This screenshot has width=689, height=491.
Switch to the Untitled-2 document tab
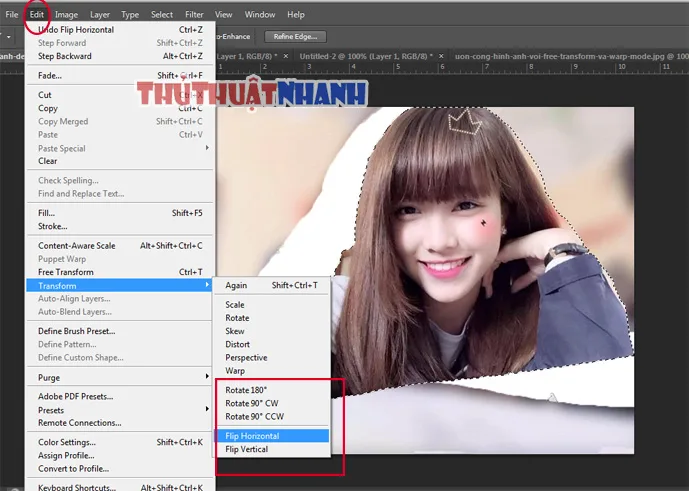[x=366, y=56]
